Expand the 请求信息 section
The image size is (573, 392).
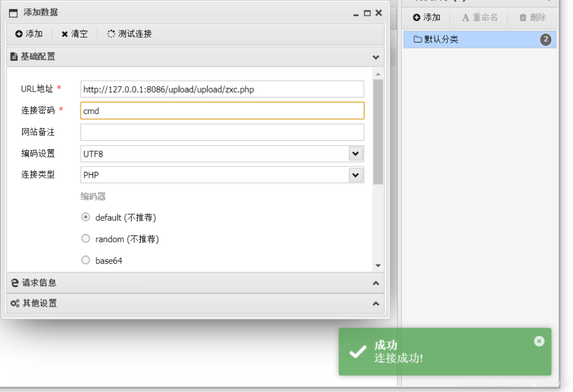[x=195, y=283]
